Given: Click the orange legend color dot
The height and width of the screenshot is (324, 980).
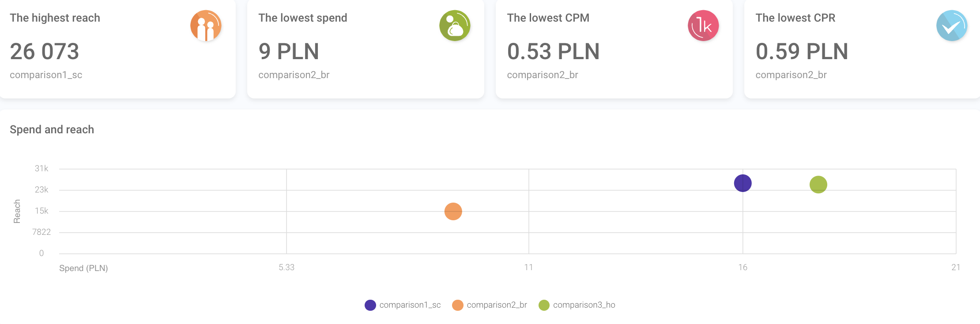Looking at the screenshot, I should coord(458,305).
